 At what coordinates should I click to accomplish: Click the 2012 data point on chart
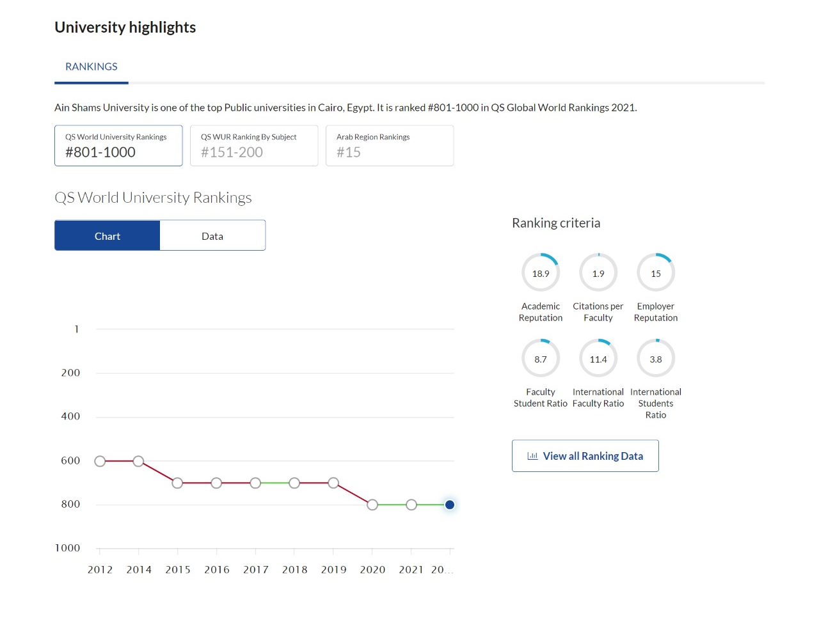pyautogui.click(x=100, y=461)
